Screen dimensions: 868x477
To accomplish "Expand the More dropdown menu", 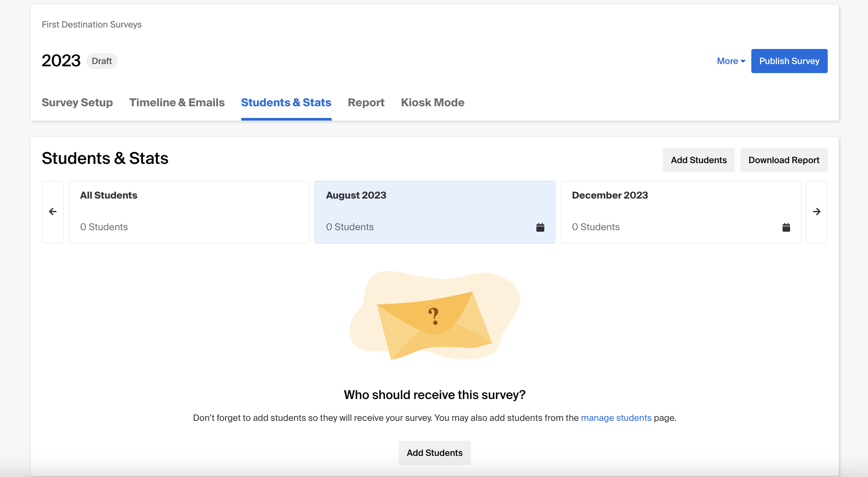I will tap(731, 61).
